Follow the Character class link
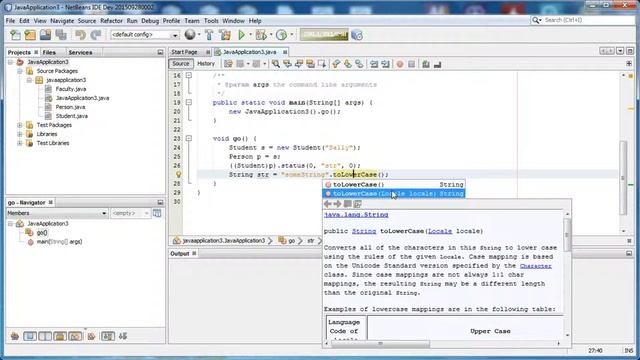Image resolution: width=640 pixels, height=360 pixels. click(536, 266)
